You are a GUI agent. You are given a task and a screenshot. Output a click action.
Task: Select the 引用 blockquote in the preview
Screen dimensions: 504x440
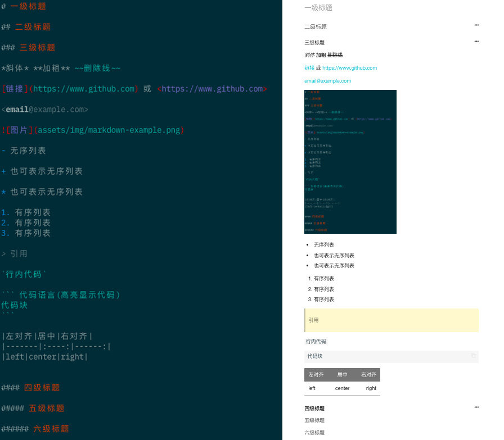(x=315, y=319)
